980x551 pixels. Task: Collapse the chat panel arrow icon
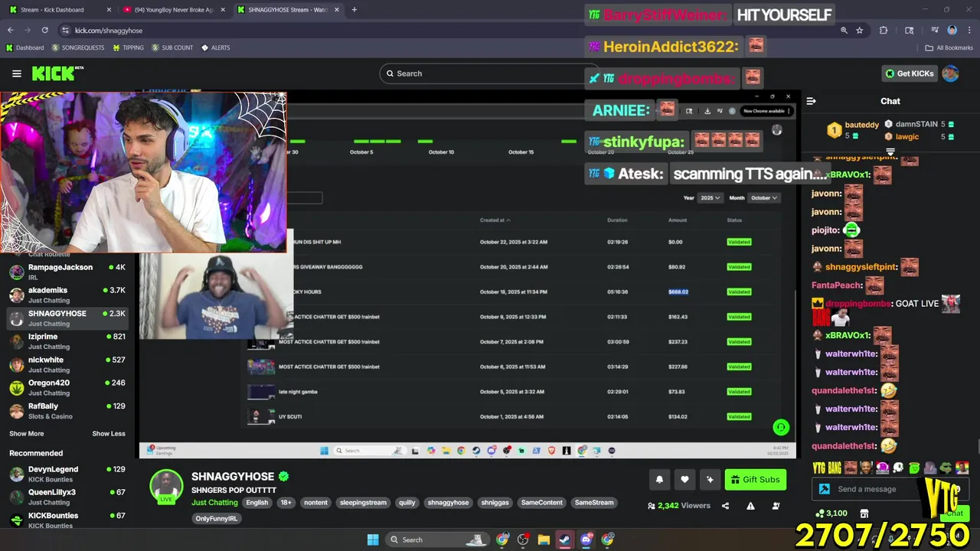coord(811,101)
